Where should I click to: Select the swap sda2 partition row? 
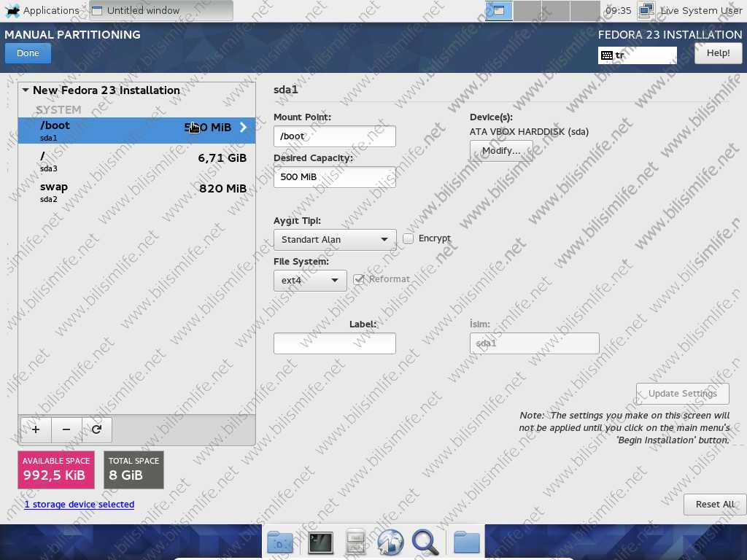point(136,192)
